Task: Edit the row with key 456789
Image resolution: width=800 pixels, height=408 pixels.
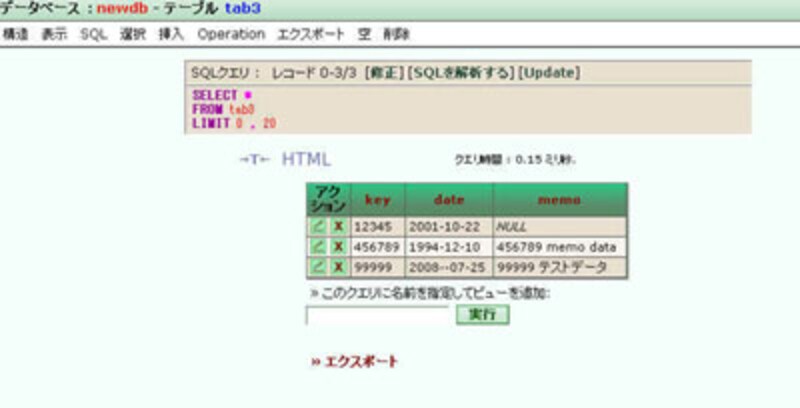Action: [319, 247]
